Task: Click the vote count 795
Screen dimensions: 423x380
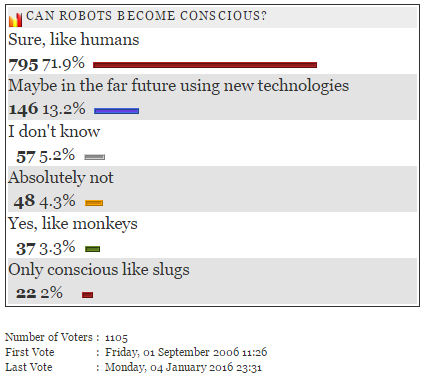Action: pos(24,65)
